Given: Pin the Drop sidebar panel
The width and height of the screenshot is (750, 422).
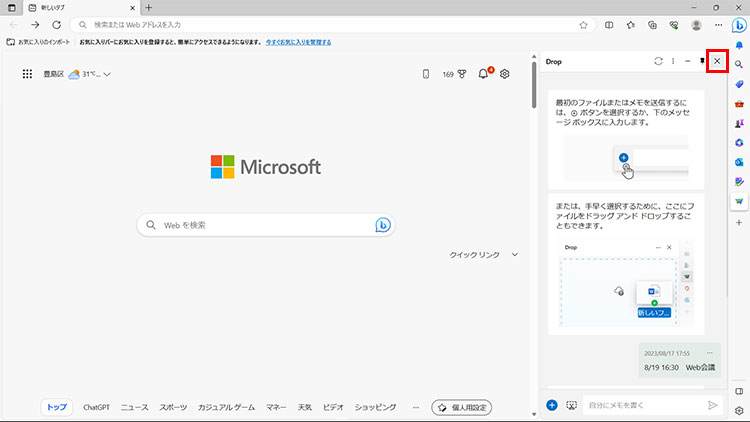Looking at the screenshot, I should point(702,62).
